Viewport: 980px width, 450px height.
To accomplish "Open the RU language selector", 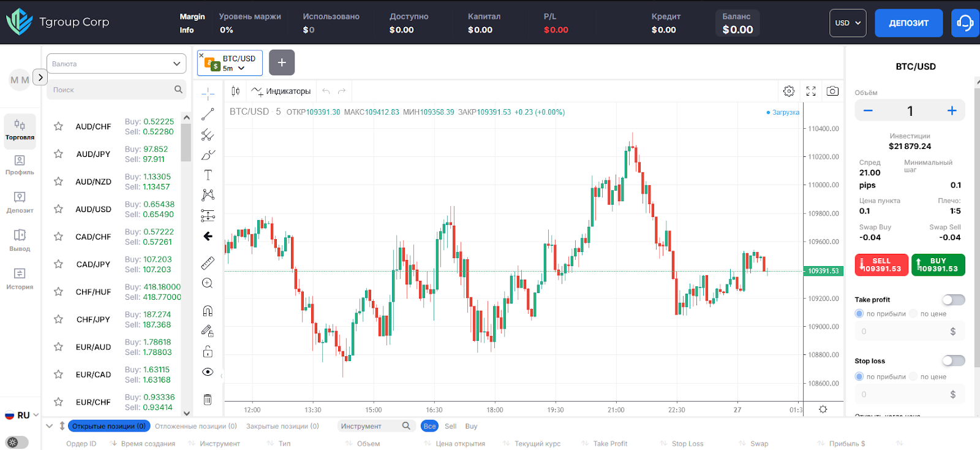I will (x=22, y=415).
